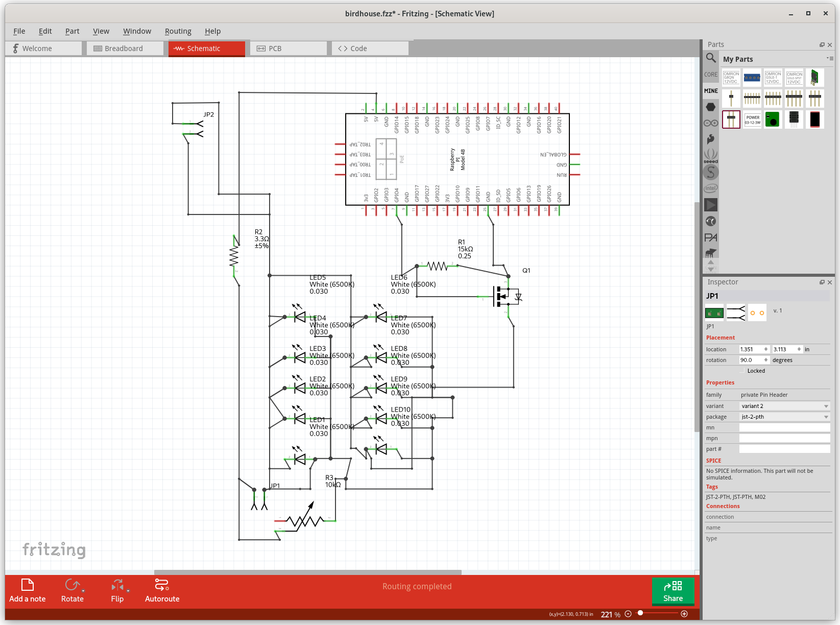Switch to the CORE parts bin
This screenshot has width=840, height=625.
[x=711, y=75]
